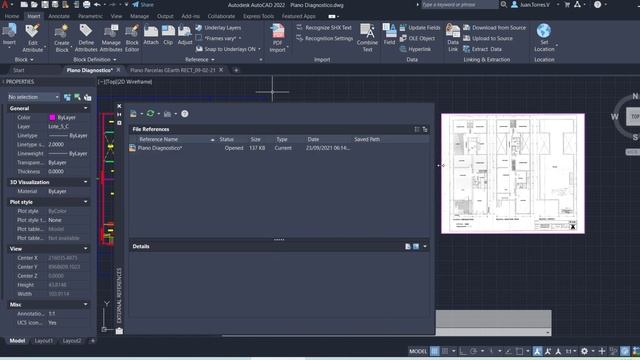Click MODEL button in status bar
Image resolution: width=640 pixels, height=360 pixels.
[418, 351]
